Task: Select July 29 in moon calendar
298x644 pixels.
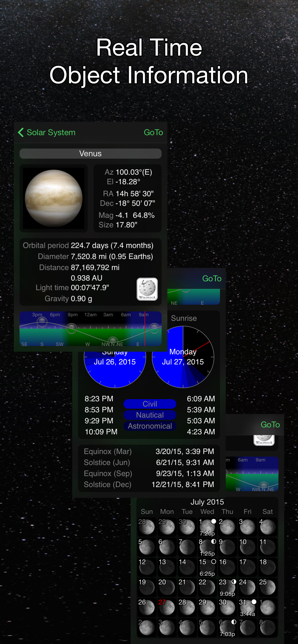Action: (207, 608)
